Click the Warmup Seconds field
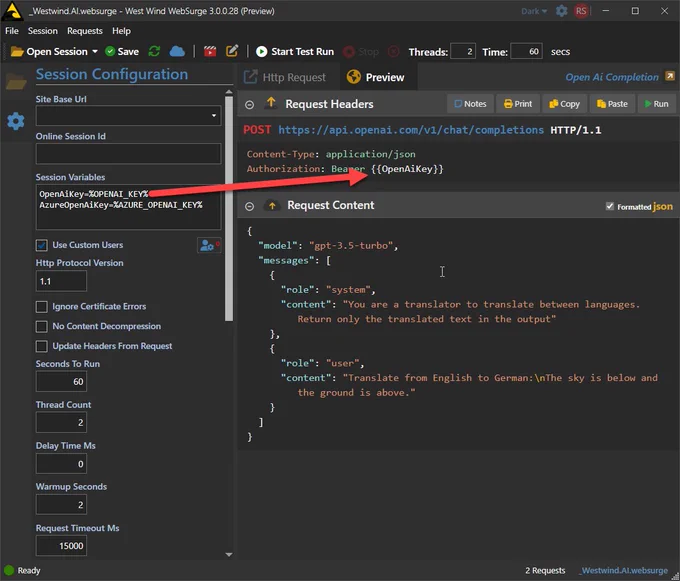 coord(61,505)
